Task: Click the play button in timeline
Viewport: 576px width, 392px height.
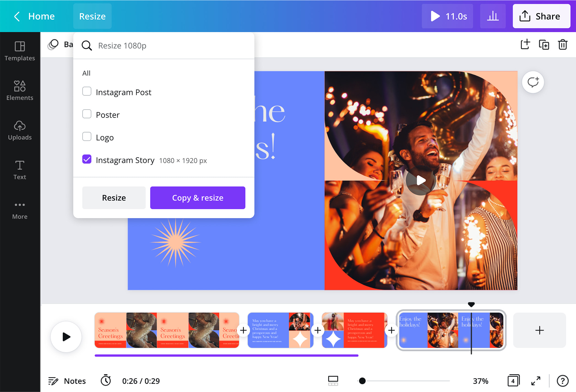Action: click(x=67, y=337)
